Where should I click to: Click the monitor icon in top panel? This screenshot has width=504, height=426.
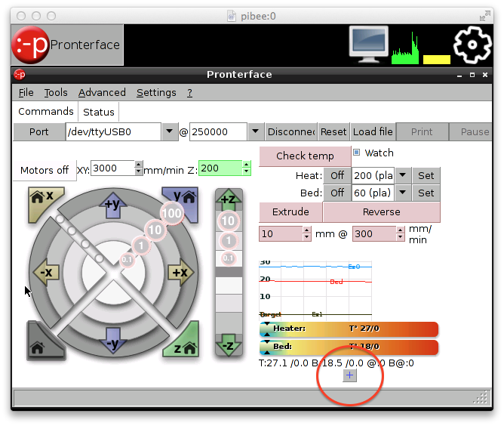(368, 45)
